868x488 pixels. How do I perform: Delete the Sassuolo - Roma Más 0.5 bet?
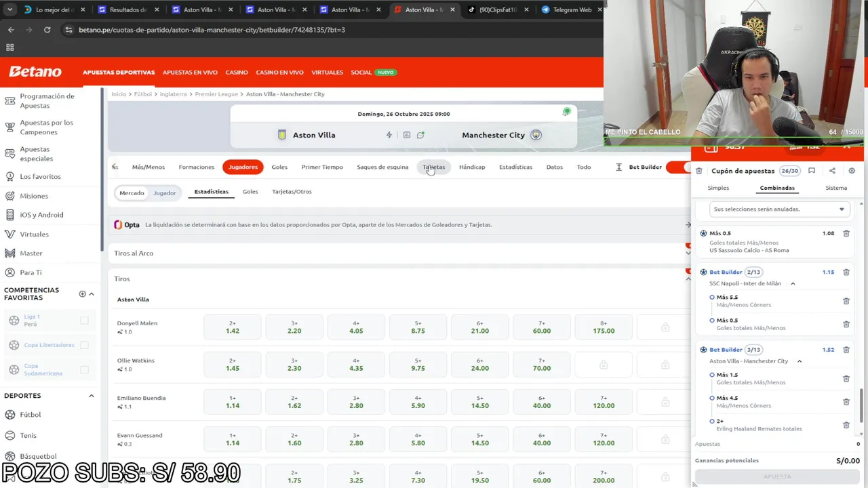click(846, 233)
